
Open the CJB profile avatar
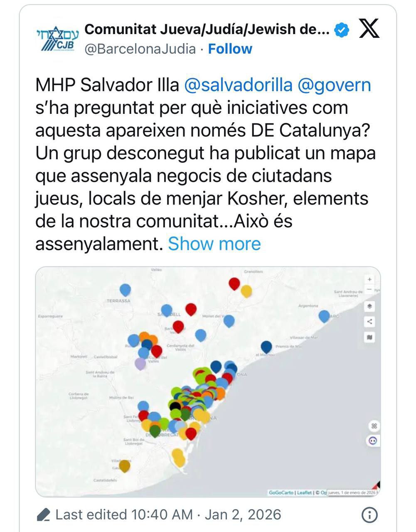[57, 39]
